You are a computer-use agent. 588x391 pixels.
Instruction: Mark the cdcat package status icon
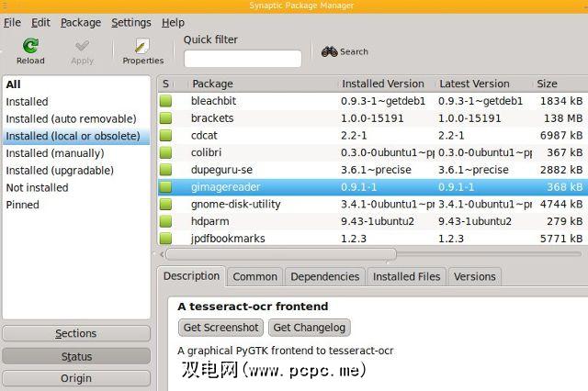tap(166, 136)
